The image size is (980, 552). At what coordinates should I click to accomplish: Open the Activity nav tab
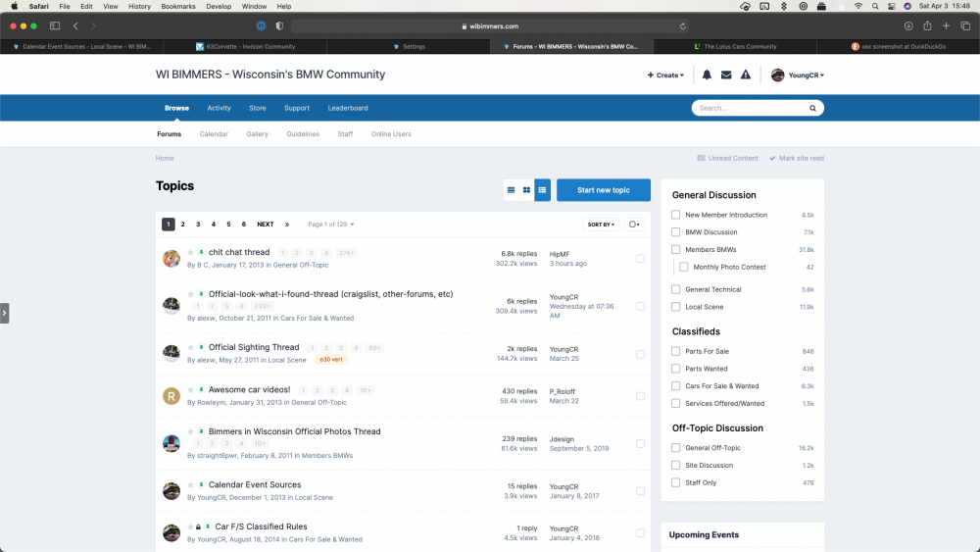tap(219, 108)
